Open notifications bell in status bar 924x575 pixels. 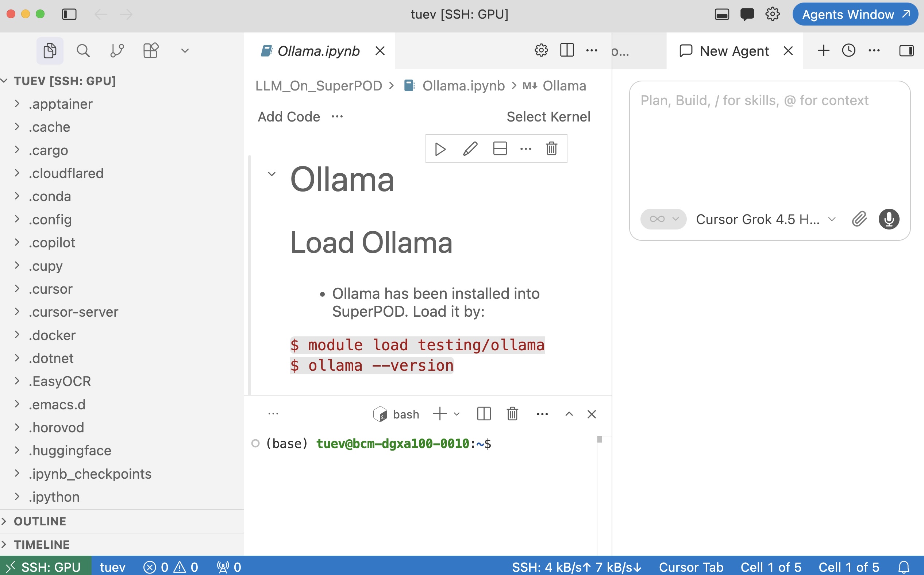[904, 567]
